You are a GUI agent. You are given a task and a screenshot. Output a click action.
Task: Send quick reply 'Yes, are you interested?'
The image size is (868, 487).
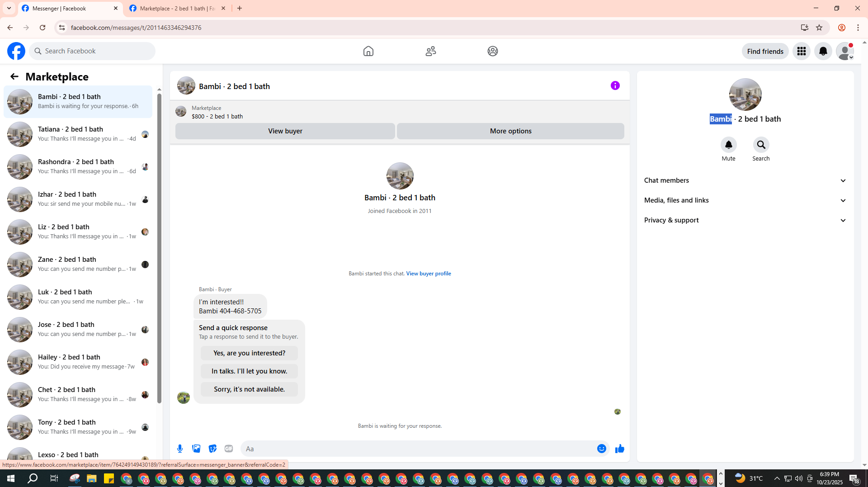coord(250,353)
